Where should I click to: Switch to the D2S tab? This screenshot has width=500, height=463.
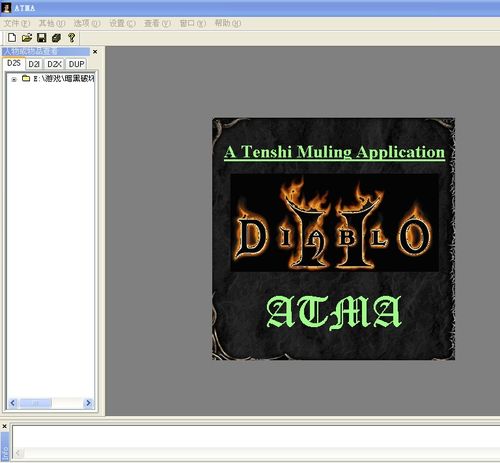(x=14, y=63)
